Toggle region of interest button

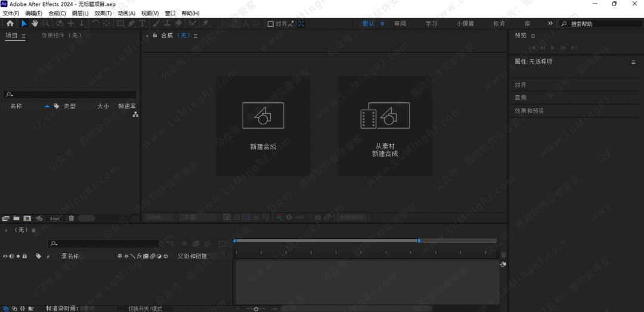pos(255,217)
